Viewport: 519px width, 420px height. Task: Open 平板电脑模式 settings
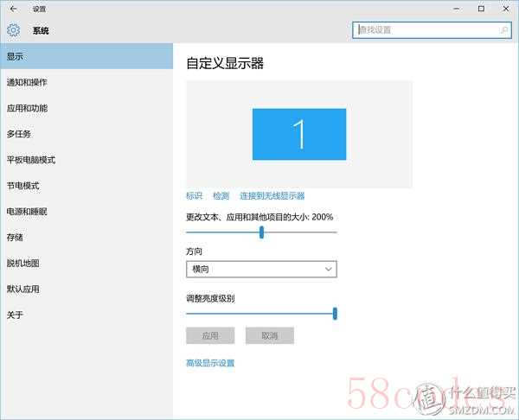click(86, 160)
